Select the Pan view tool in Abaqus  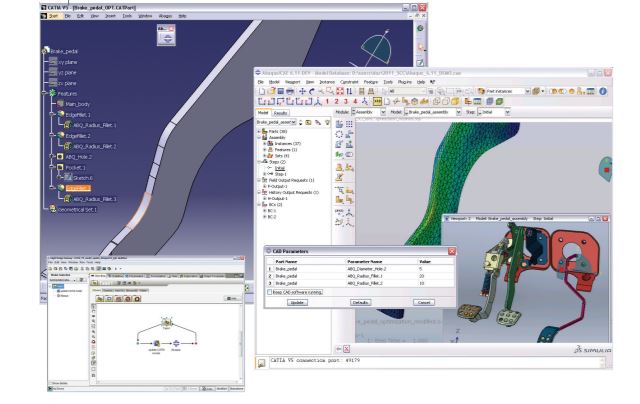click(x=302, y=91)
